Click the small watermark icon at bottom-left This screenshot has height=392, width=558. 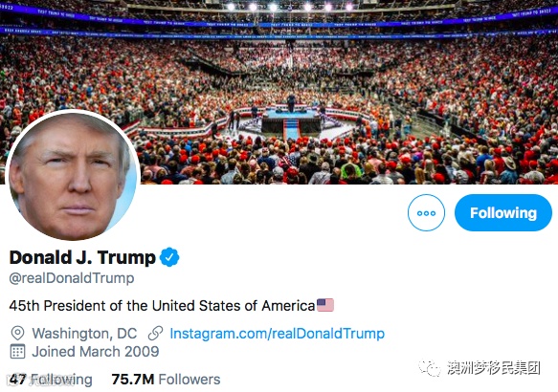point(13,380)
